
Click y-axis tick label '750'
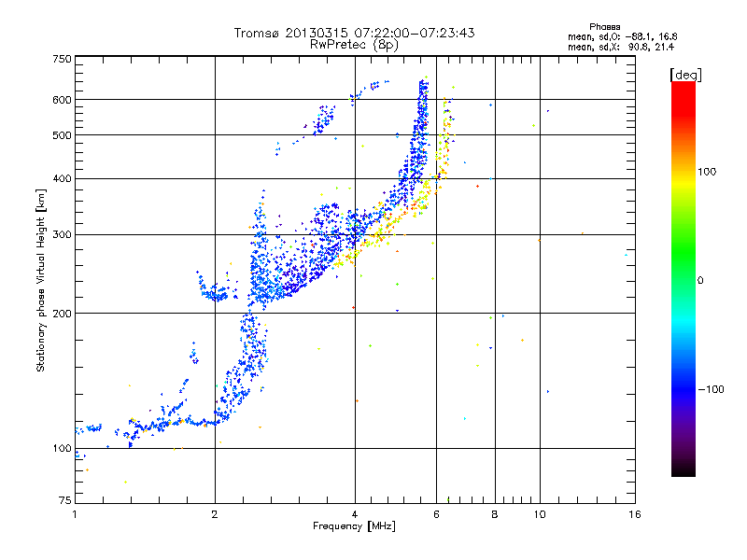point(62,59)
